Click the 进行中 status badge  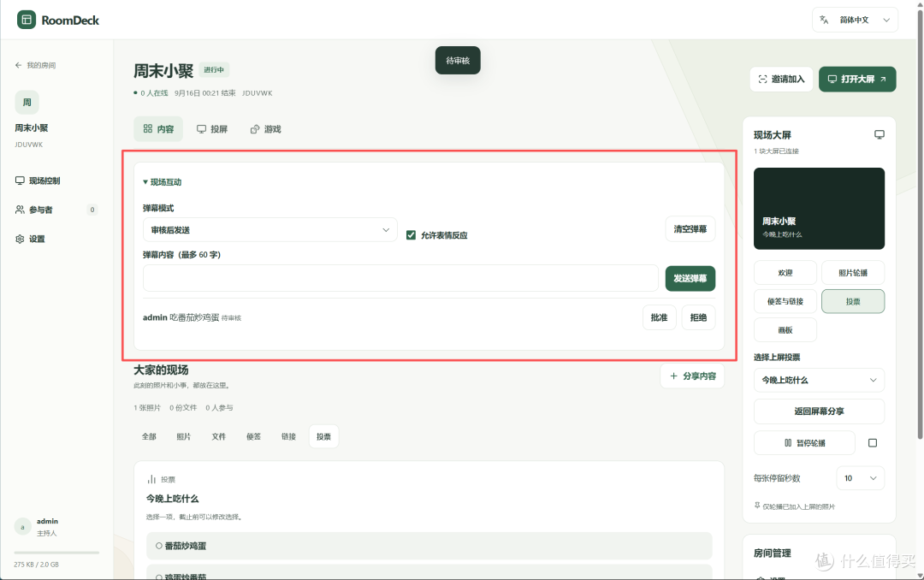tap(214, 70)
